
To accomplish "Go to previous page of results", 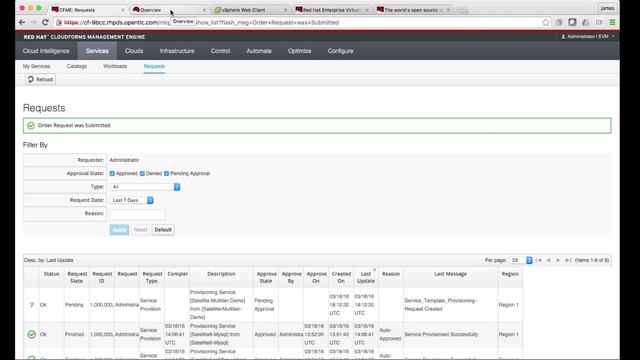I will tap(549, 260).
